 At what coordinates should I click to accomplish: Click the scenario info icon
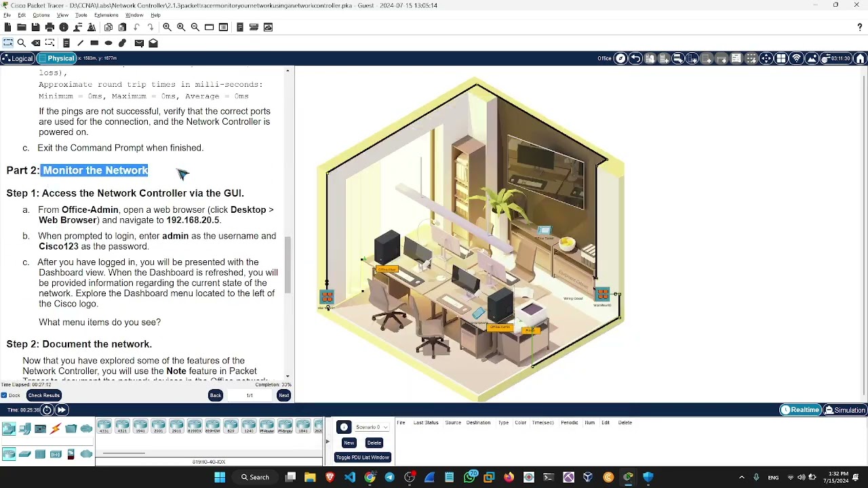tap(344, 427)
